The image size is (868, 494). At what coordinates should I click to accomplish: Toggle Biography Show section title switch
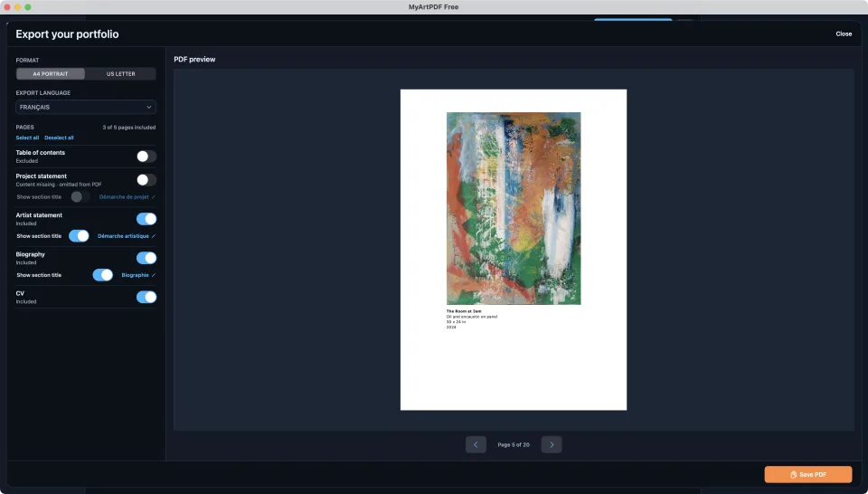[x=102, y=275]
